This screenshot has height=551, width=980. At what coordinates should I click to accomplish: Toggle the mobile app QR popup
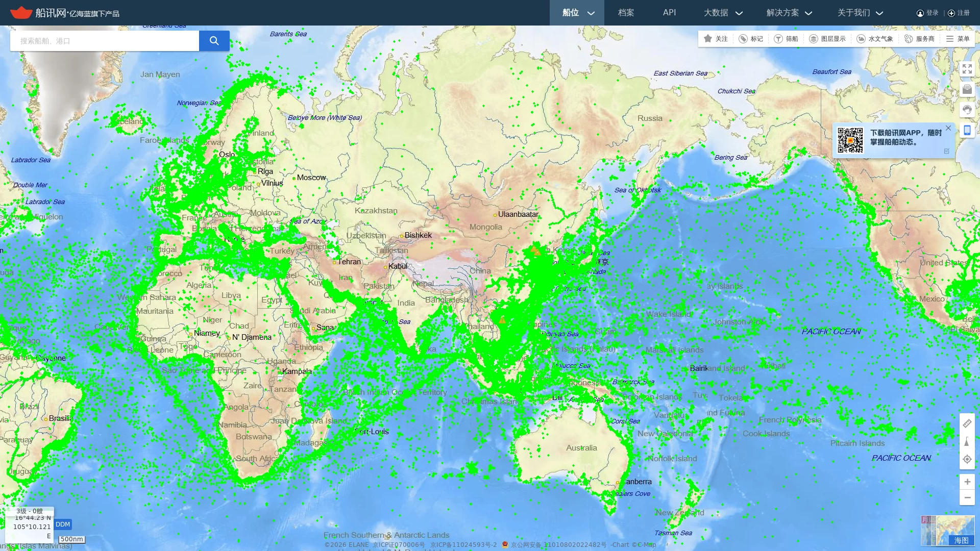(x=967, y=130)
